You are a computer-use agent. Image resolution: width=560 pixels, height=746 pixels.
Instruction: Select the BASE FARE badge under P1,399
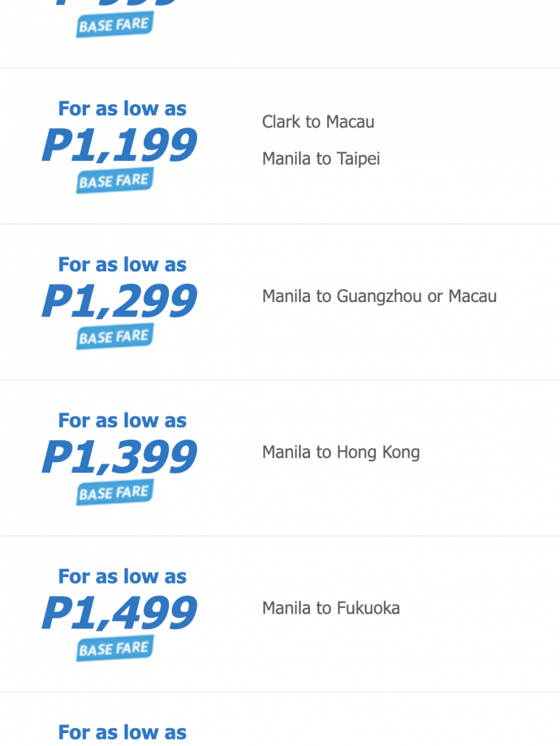coord(115,493)
